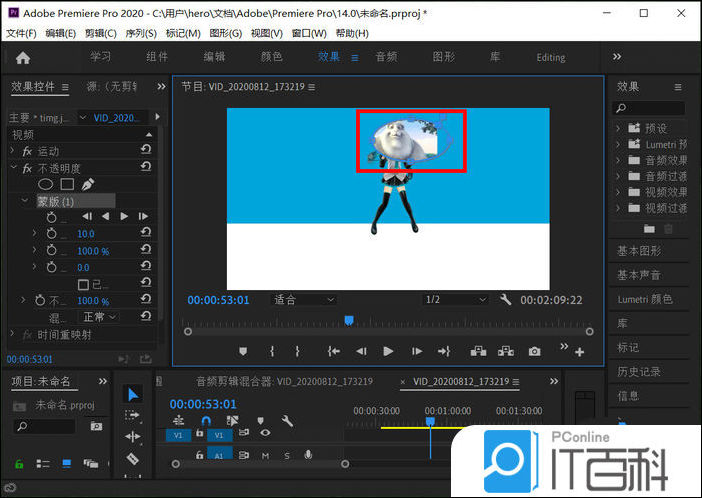The height and width of the screenshot is (498, 702).
Task: Open the zoom level 适合 dropdown
Action: tap(305, 299)
